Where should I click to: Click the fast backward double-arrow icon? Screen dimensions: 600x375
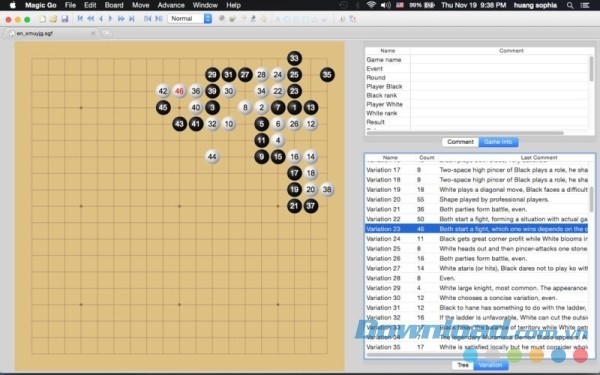coord(91,19)
